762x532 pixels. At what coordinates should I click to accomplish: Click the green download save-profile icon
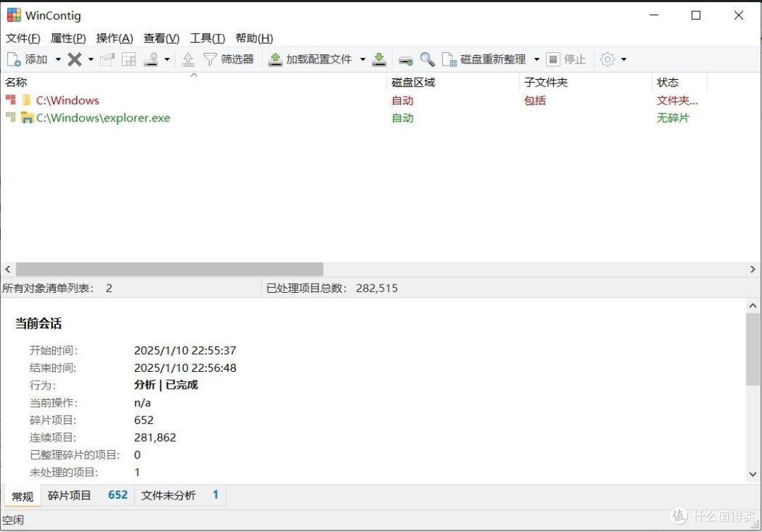pyautogui.click(x=379, y=59)
